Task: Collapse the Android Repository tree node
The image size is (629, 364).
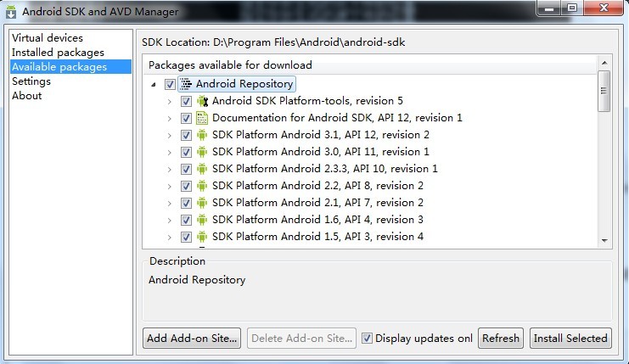Action: tap(154, 85)
